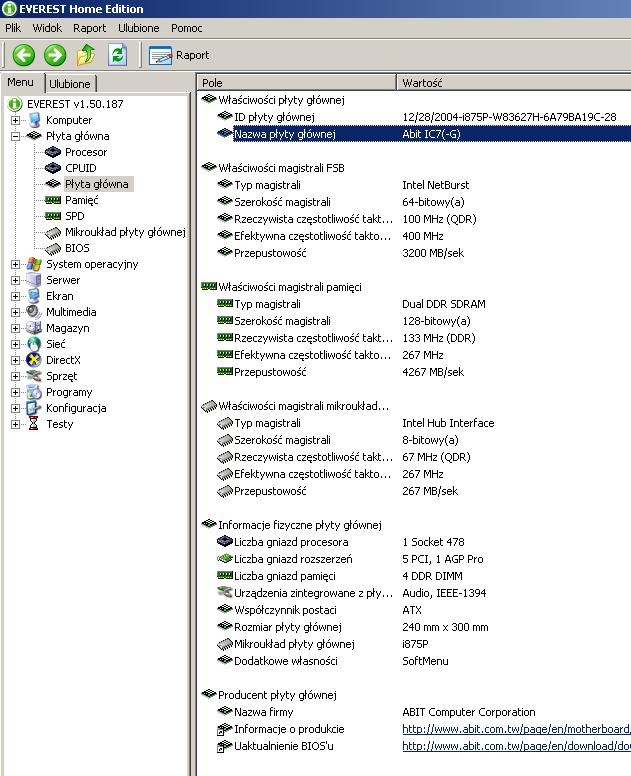The width and height of the screenshot is (631, 776).
Task: Click the value Dual DDR SDRAM
Action: tap(444, 304)
